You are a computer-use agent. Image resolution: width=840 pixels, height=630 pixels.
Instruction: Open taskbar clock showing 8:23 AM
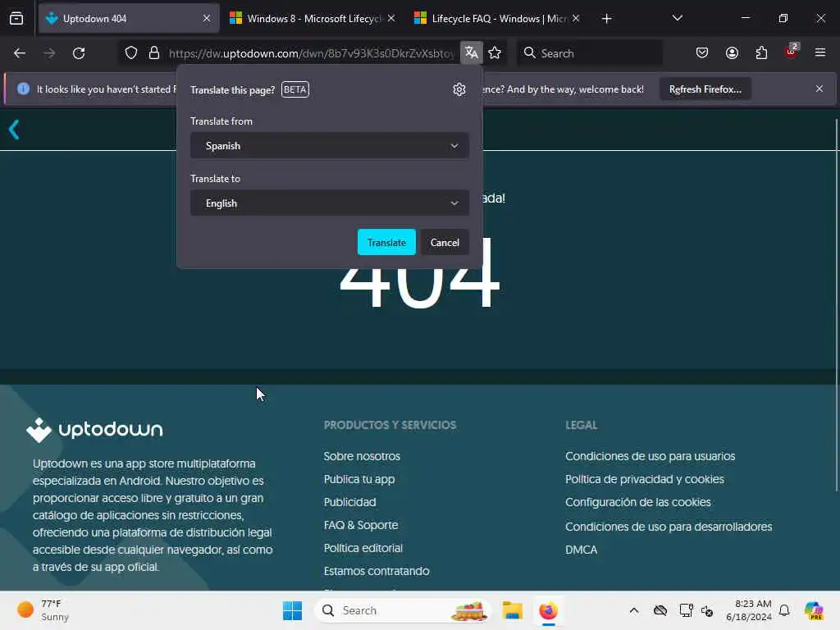[748, 610]
